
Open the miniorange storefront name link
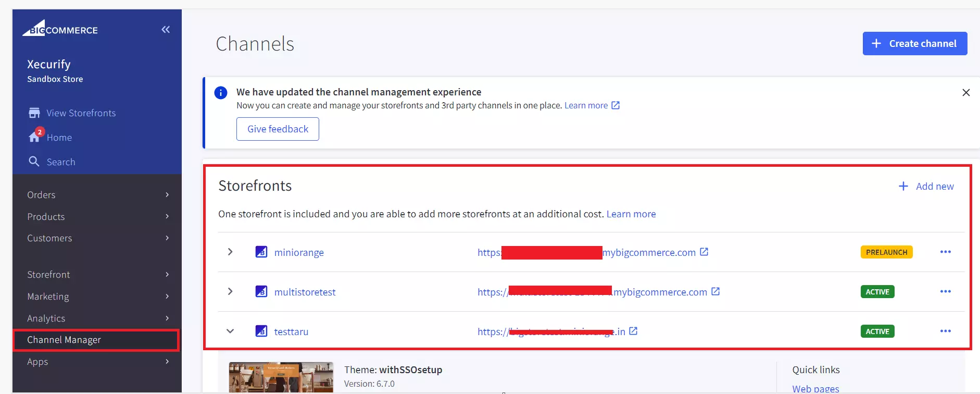tap(299, 252)
